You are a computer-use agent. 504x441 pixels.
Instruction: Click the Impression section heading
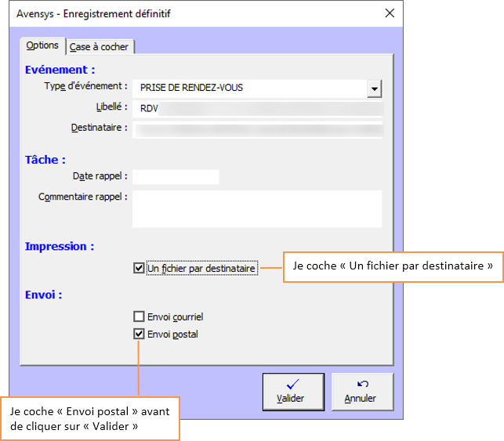coord(60,246)
